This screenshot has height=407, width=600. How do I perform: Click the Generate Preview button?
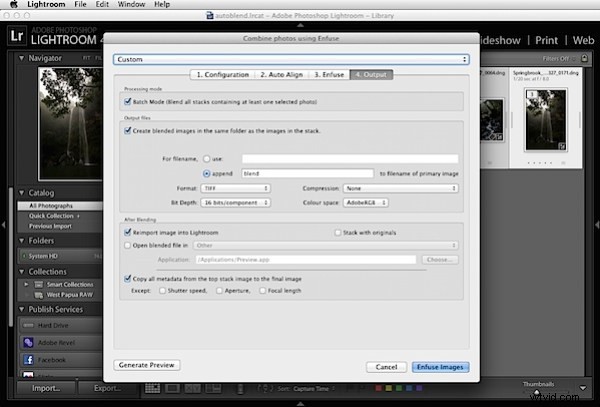click(147, 365)
